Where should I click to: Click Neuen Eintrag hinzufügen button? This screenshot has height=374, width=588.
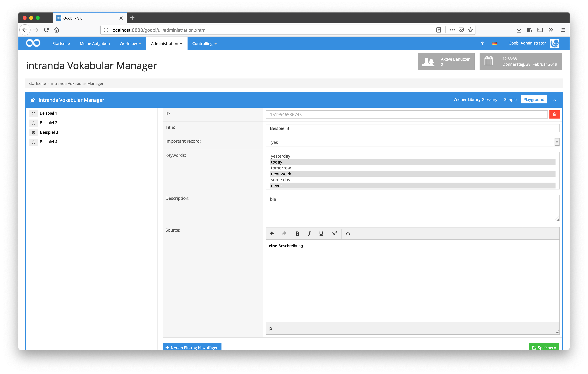point(192,347)
